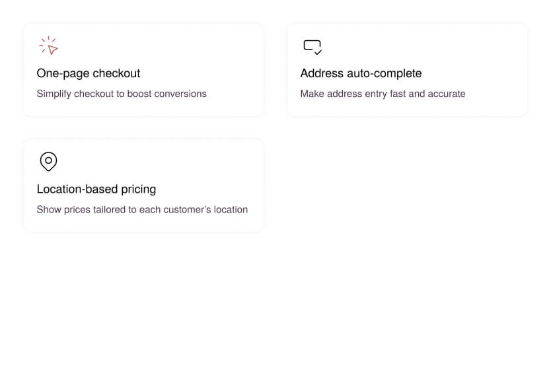The height and width of the screenshot is (392, 551).
Task: Click the word "accurate" in address description
Action: coord(447,94)
